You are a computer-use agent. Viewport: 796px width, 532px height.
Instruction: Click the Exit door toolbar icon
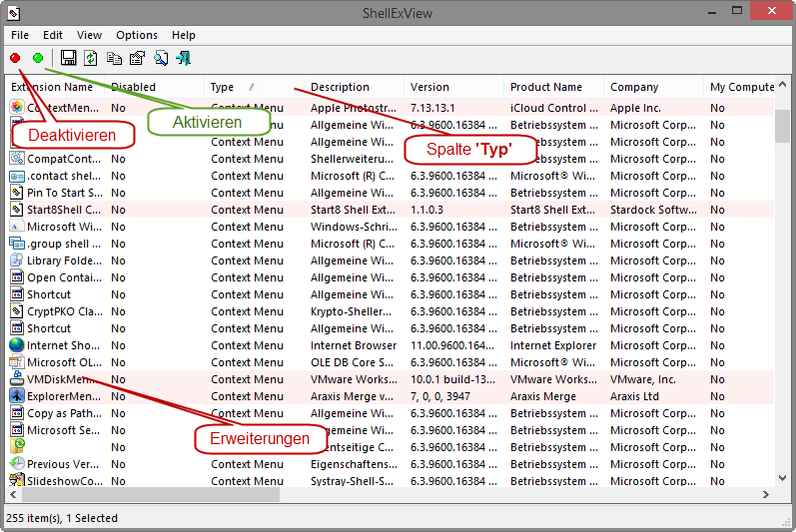tap(183, 59)
